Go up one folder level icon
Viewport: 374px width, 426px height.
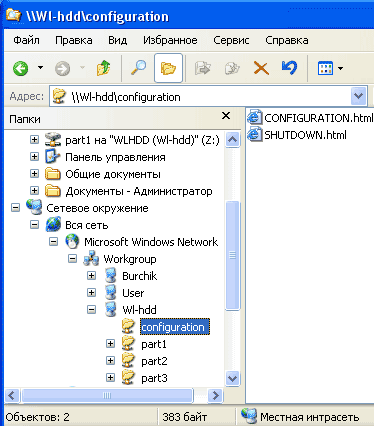click(103, 68)
